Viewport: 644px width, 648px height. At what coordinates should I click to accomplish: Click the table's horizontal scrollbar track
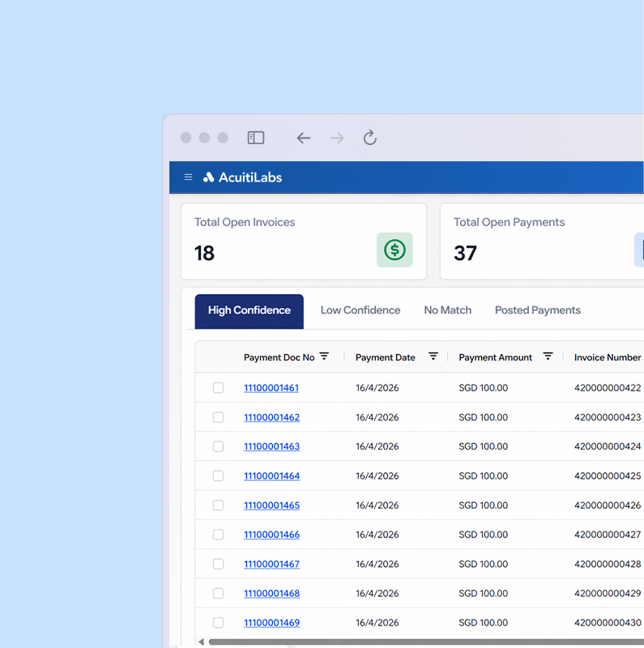[x=426, y=642]
